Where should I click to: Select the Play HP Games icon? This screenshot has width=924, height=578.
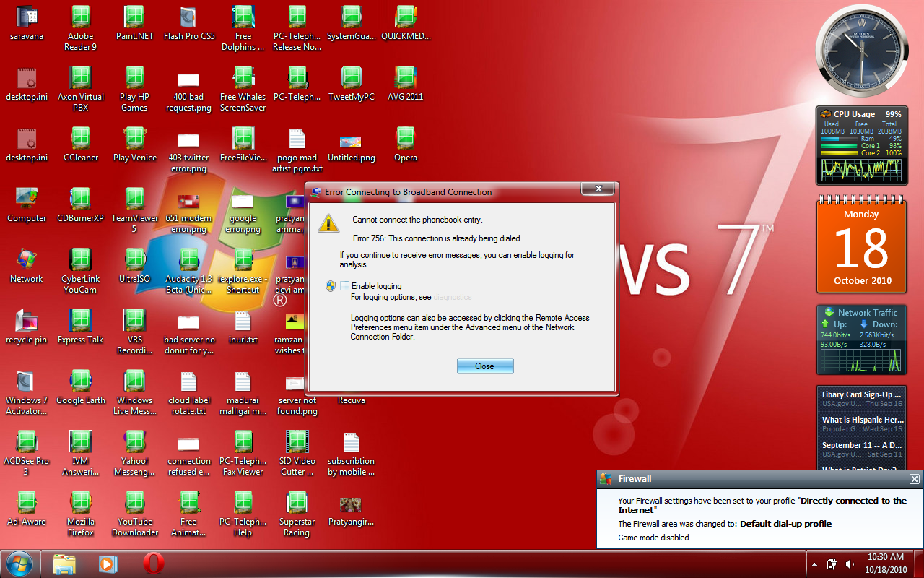(x=134, y=90)
